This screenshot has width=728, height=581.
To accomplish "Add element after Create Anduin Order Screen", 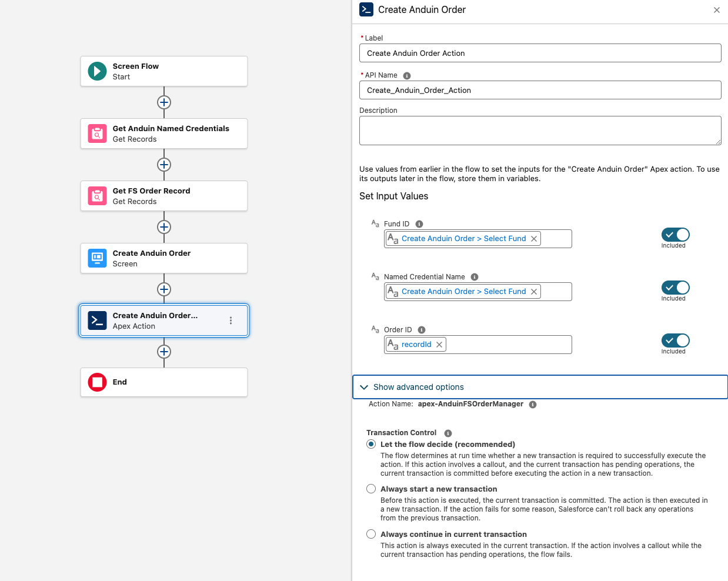I will (x=164, y=289).
